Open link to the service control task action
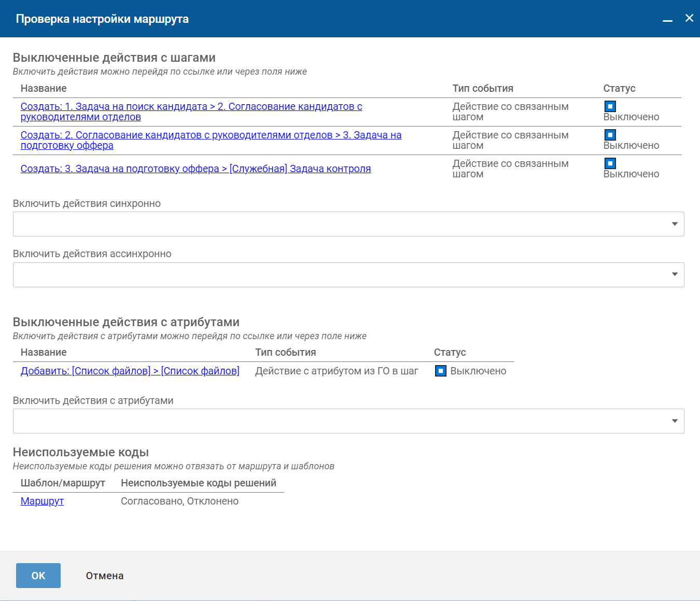Viewport: 700px width, 601px height. click(195, 169)
